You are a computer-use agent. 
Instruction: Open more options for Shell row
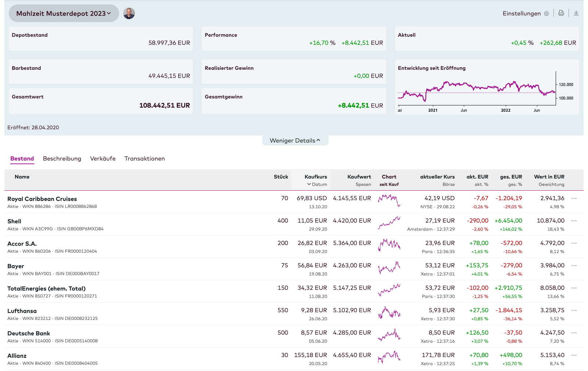[574, 221]
